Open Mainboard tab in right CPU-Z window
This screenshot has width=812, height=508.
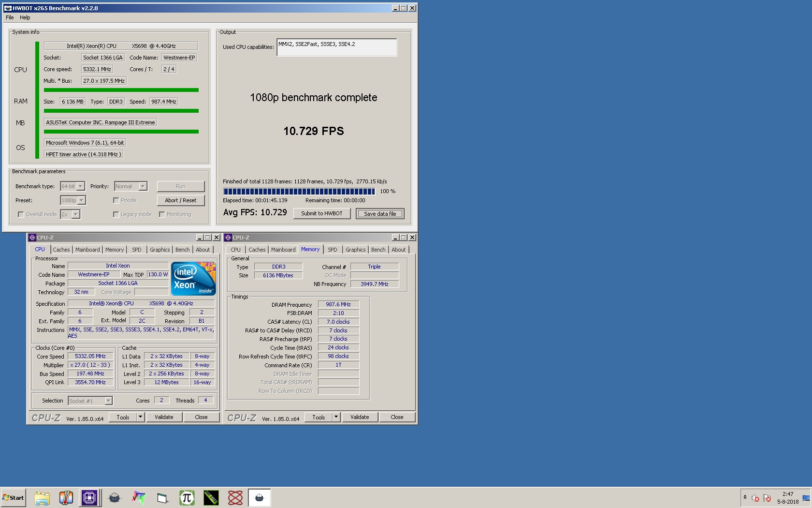(283, 250)
